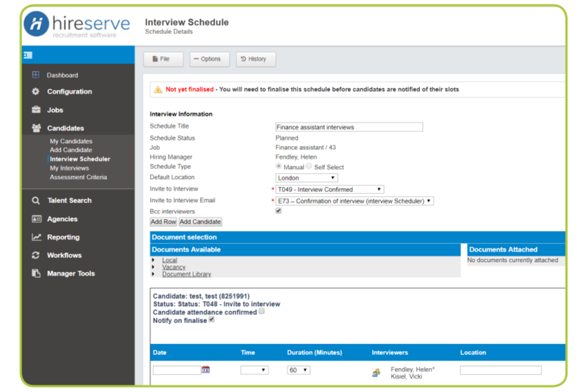Open the Invite to Interview Email dropdown
Screen dimensions: 588x392
(x=354, y=201)
